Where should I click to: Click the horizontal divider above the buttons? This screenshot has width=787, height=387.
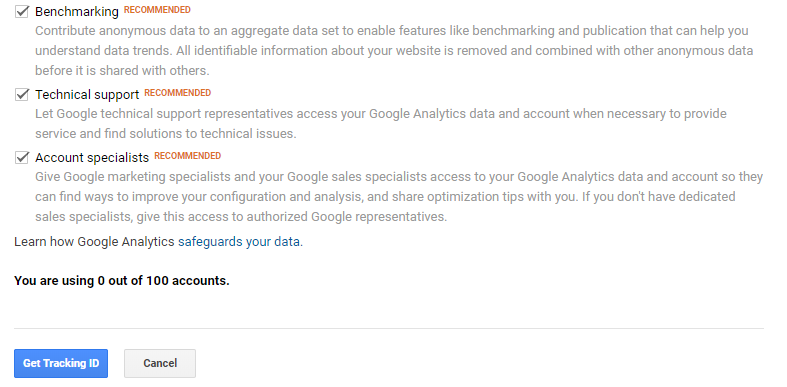tap(389, 329)
